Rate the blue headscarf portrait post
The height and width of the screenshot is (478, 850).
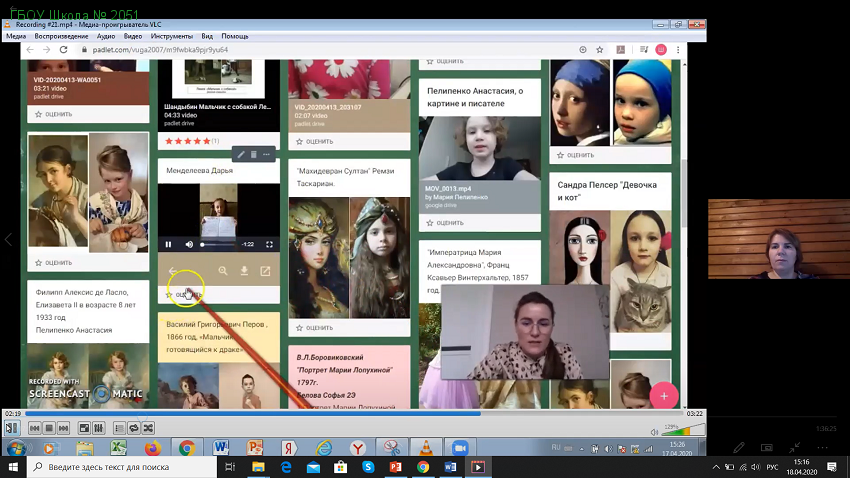coord(575,155)
